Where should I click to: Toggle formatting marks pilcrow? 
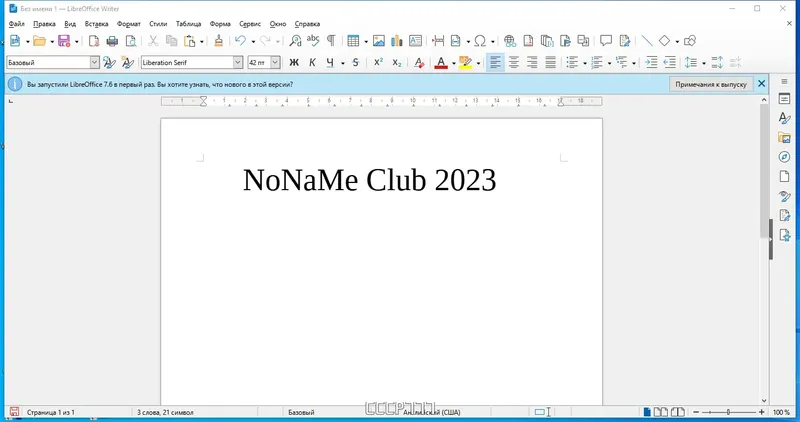click(331, 41)
